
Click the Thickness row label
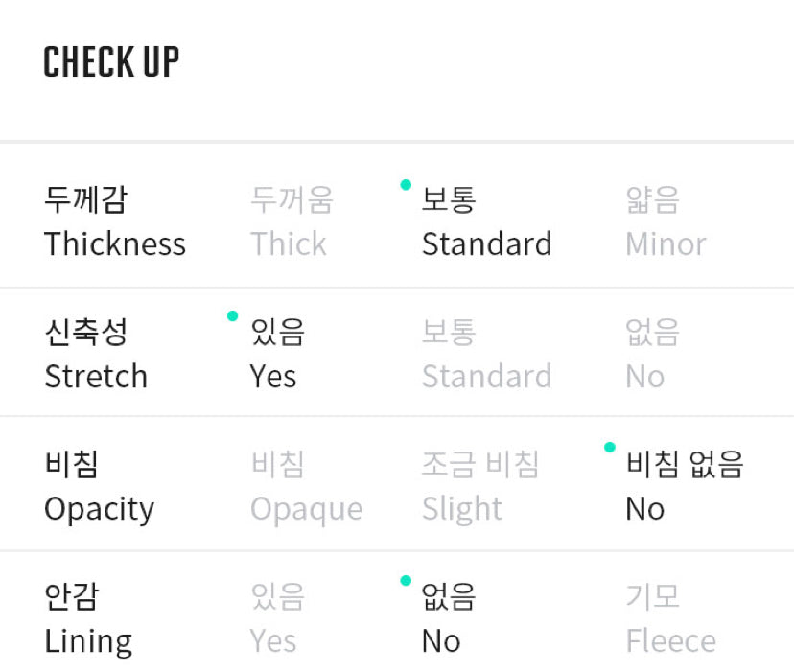(115, 222)
